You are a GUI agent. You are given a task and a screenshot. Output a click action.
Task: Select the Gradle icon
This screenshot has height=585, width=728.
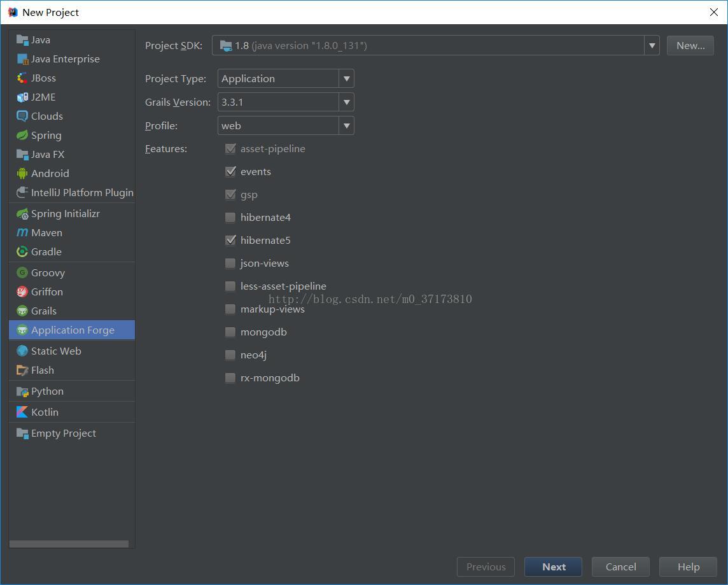pos(22,251)
